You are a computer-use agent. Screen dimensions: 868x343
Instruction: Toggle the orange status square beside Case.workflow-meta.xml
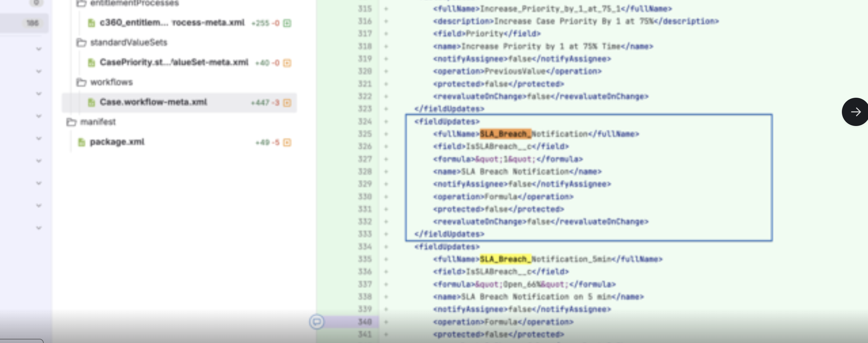tap(287, 103)
